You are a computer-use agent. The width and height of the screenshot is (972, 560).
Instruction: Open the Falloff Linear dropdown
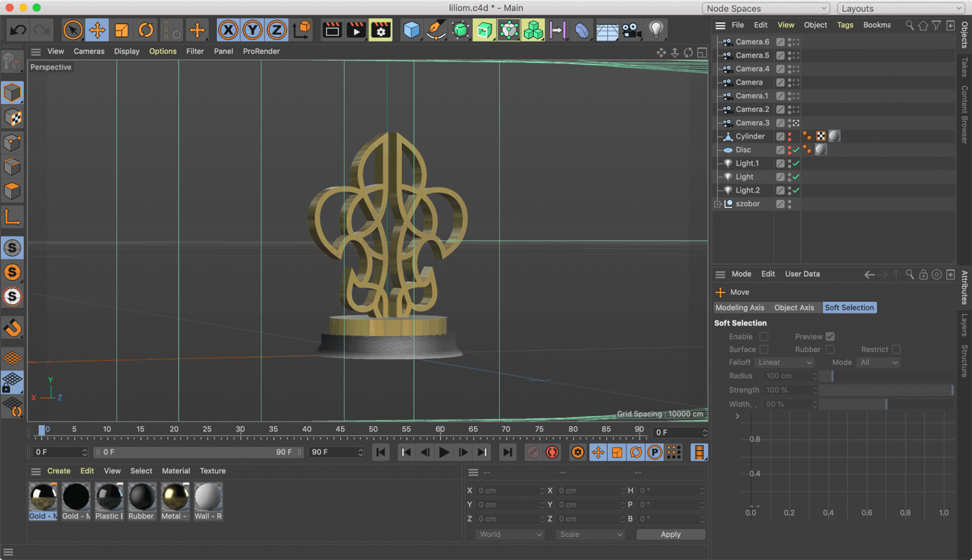(x=784, y=363)
